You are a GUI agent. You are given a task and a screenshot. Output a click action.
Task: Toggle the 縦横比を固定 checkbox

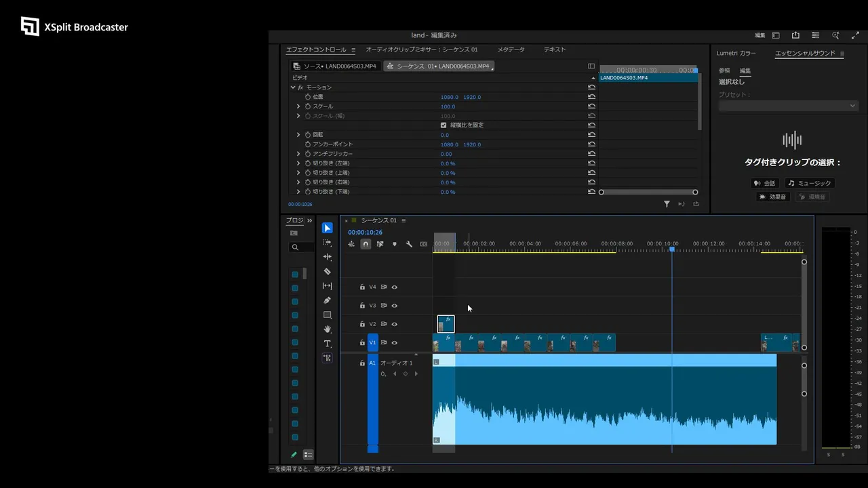443,125
